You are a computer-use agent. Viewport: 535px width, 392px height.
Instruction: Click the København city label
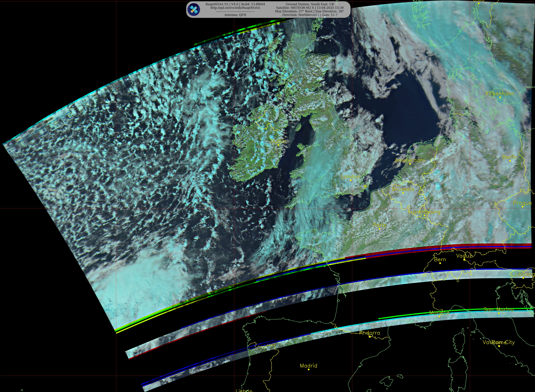[x=500, y=94]
